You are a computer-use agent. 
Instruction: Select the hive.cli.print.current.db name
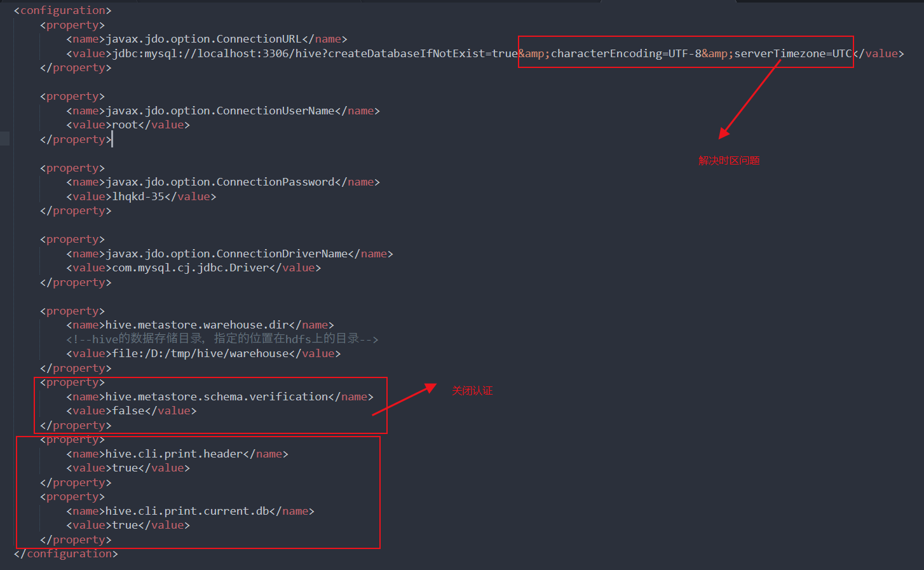187,511
